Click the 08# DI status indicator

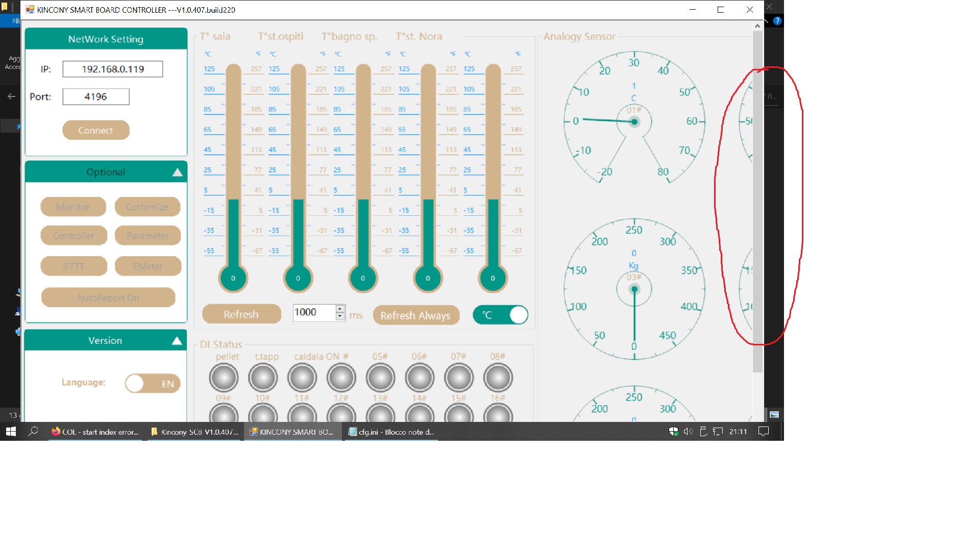click(x=498, y=378)
